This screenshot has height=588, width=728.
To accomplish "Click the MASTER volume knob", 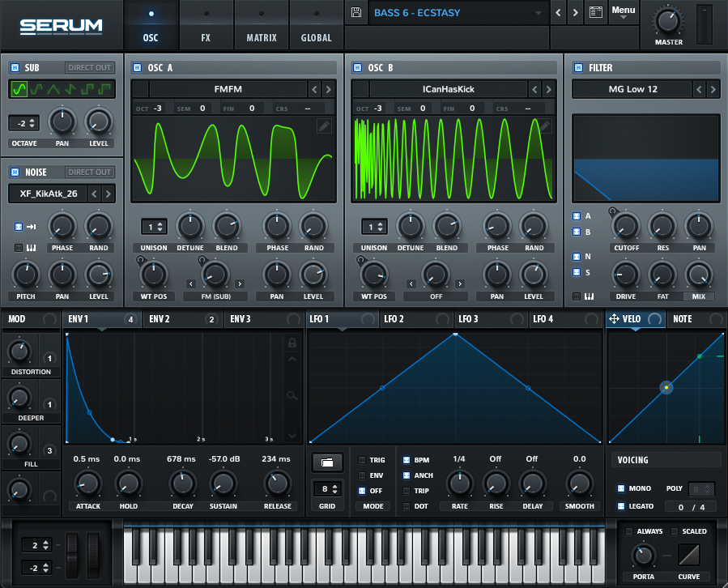I will [x=668, y=20].
